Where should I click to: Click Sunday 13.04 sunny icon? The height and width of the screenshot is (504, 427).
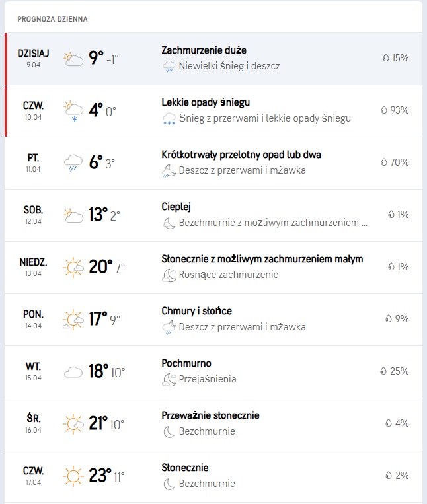tap(73, 267)
